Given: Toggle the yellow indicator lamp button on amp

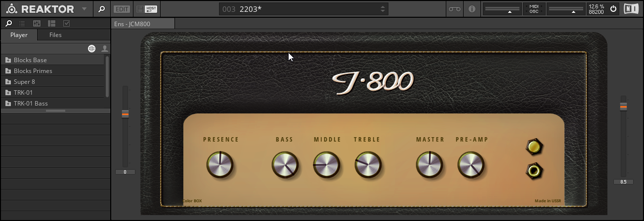Looking at the screenshot, I should coord(534,147).
